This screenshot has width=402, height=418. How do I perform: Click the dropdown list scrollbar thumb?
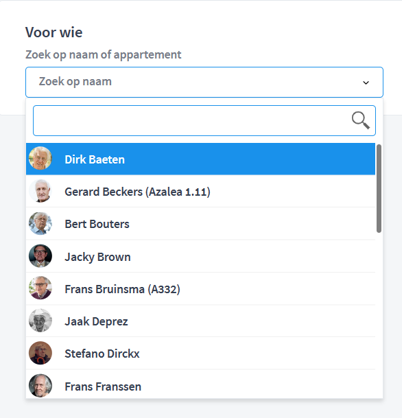(379, 188)
